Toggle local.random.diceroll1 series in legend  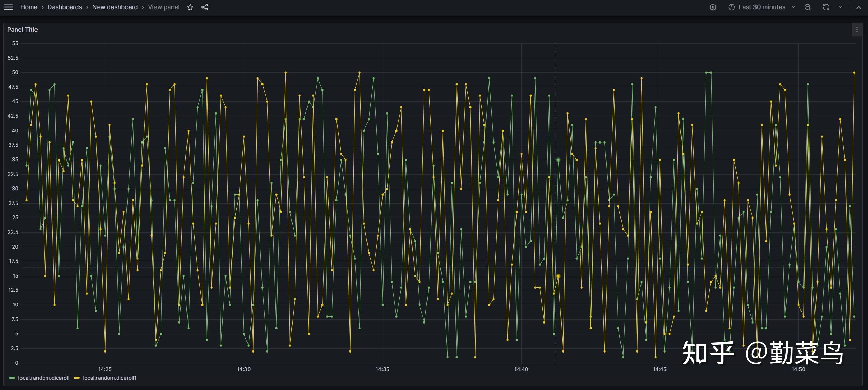coord(109,378)
